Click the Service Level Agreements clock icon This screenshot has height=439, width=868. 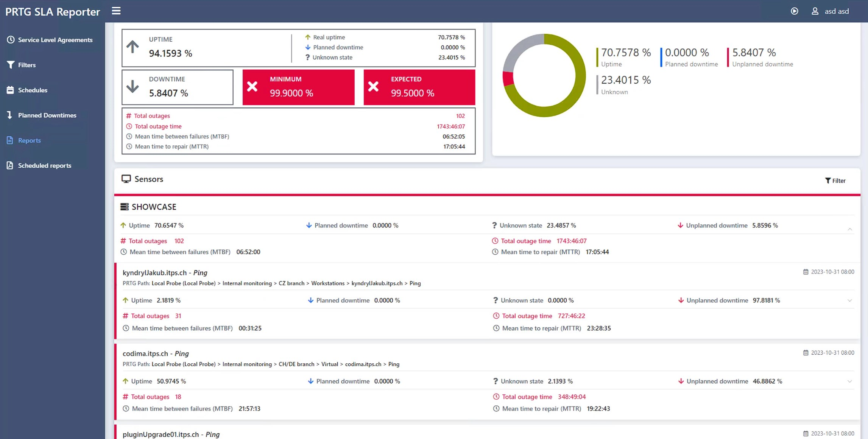pyautogui.click(x=11, y=40)
